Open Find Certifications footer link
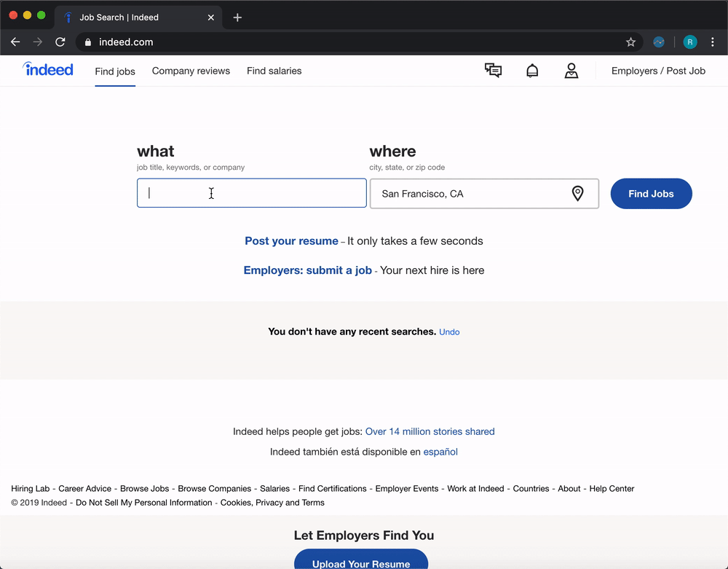 333,489
